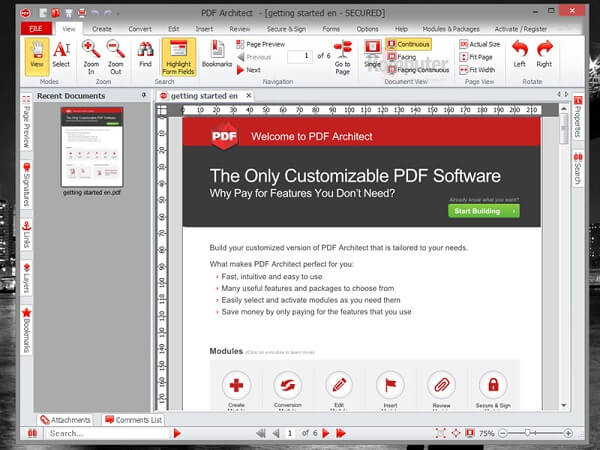Image resolution: width=600 pixels, height=450 pixels.
Task: Open the Bookmarks ribbon button
Action: click(x=217, y=55)
